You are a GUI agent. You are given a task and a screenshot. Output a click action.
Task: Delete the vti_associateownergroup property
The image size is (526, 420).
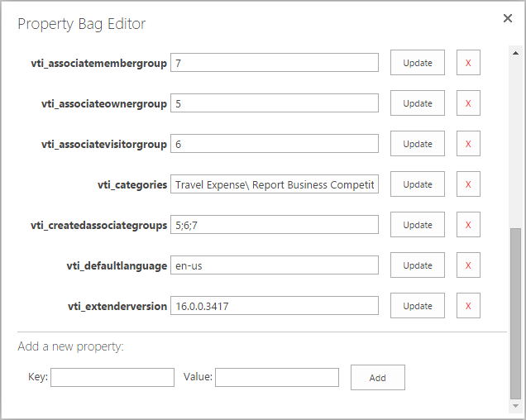(x=468, y=103)
